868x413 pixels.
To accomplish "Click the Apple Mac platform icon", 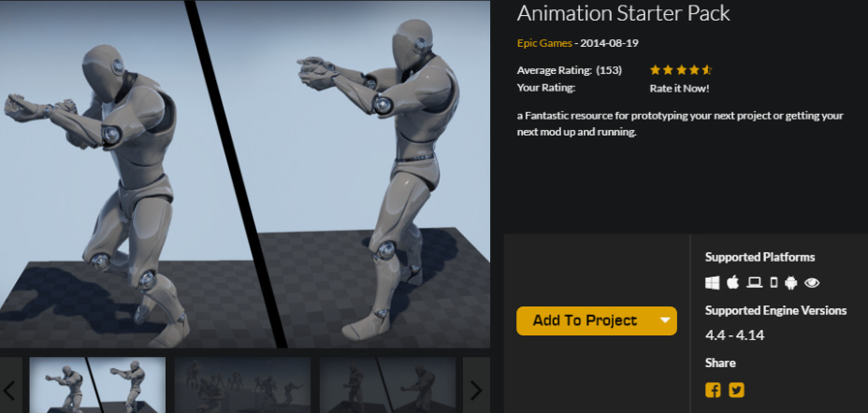I will click(733, 282).
